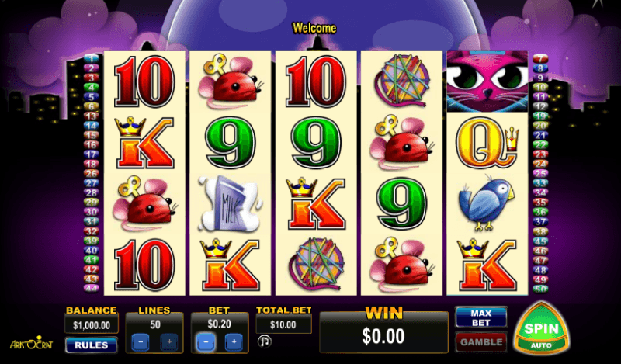Click the green 9 on reel four
Image resolution: width=621 pixels, height=364 pixels.
(401, 203)
